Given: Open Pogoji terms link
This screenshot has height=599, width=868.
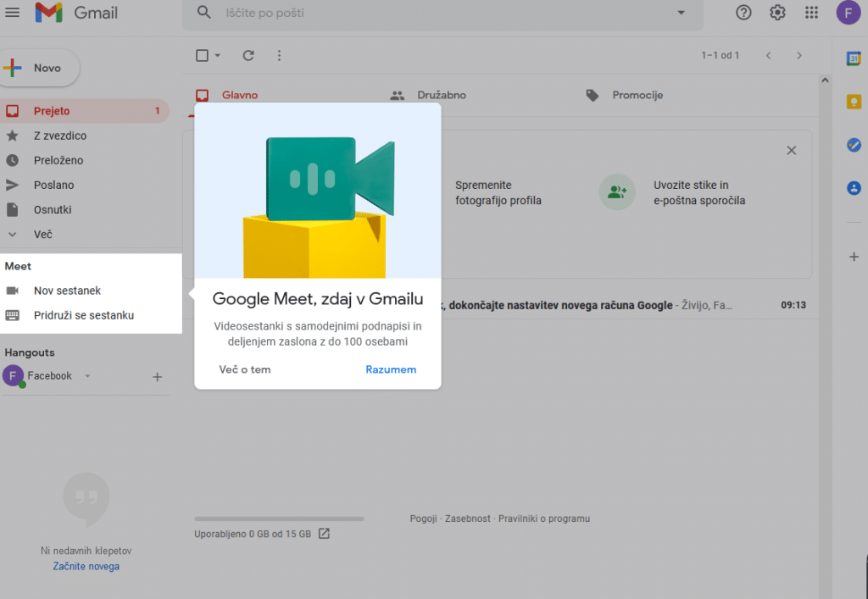Looking at the screenshot, I should click(x=423, y=519).
